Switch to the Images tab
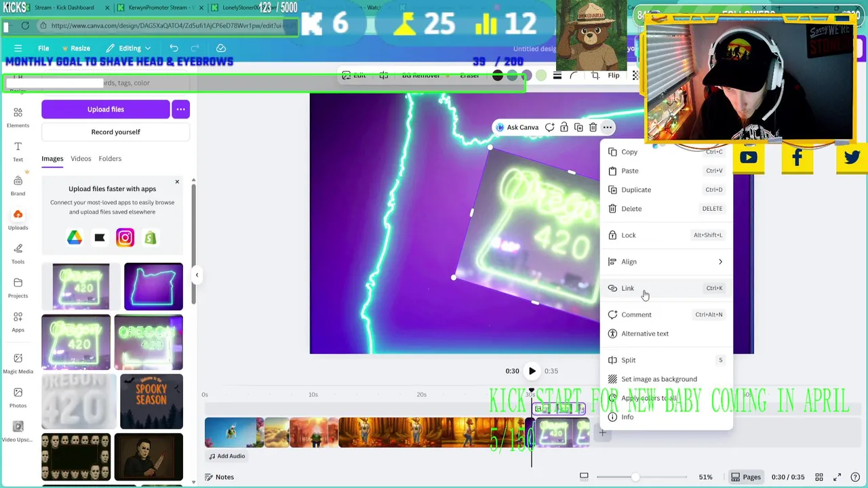Viewport: 868px width, 488px height. click(x=52, y=159)
